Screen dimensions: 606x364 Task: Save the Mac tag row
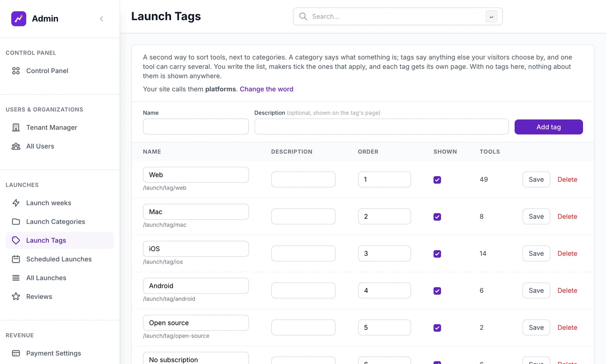(x=536, y=216)
